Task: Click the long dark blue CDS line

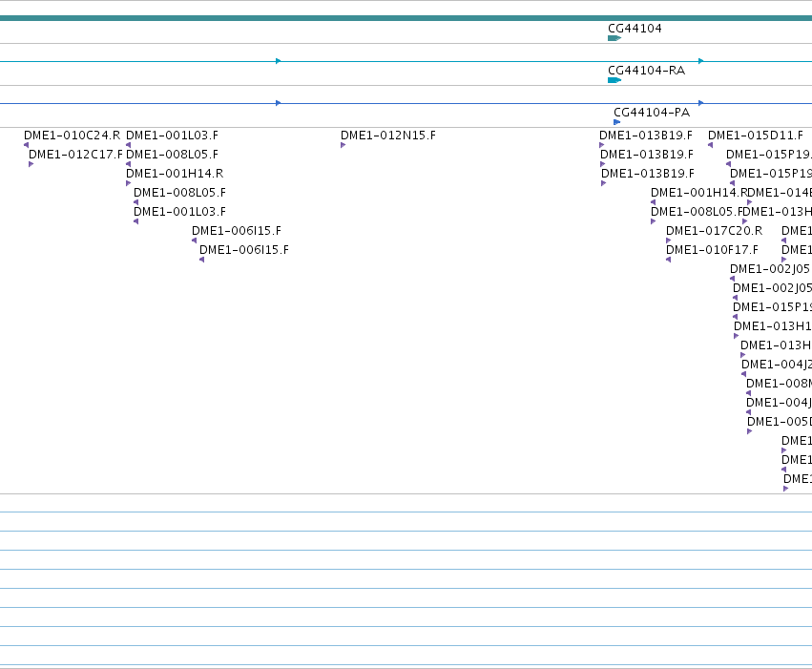Action: coord(406,103)
